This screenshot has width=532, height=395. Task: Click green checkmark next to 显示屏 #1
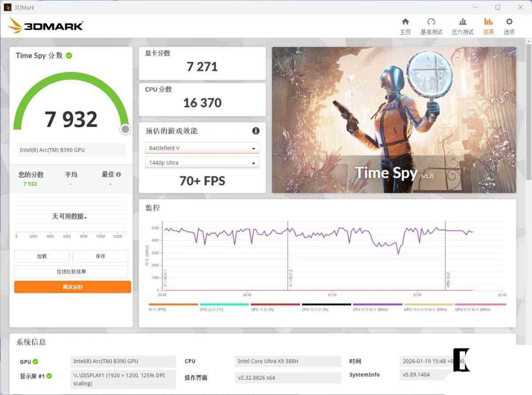coord(49,376)
